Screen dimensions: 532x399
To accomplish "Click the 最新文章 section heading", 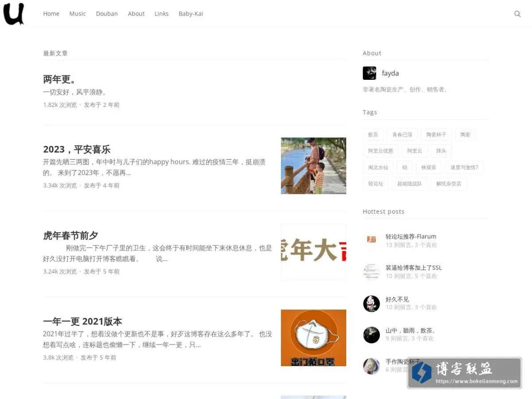I will click(55, 53).
